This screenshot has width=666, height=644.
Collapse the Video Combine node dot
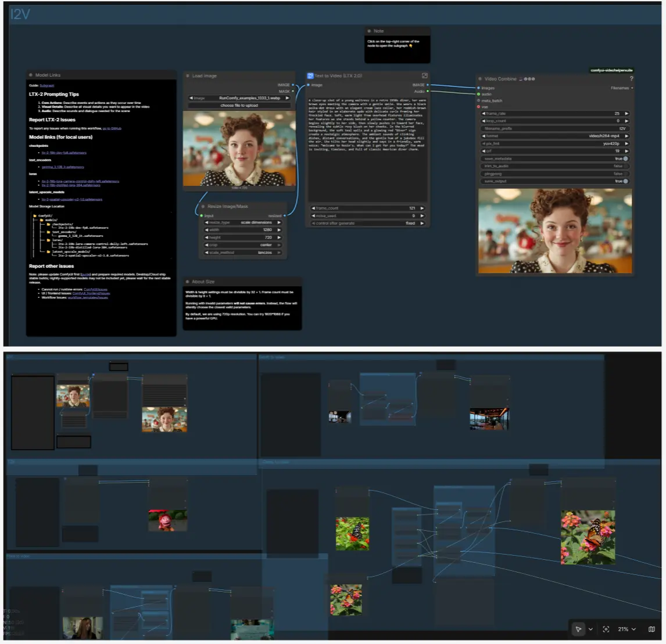tap(480, 78)
